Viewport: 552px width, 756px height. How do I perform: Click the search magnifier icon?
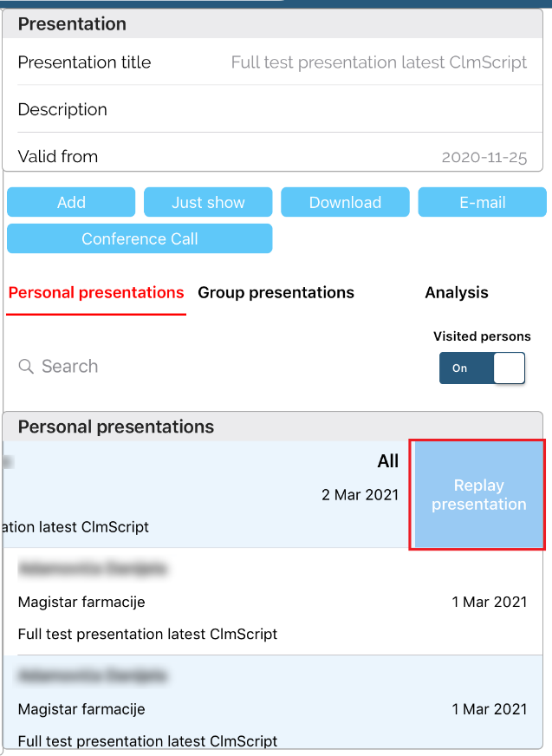tap(26, 367)
